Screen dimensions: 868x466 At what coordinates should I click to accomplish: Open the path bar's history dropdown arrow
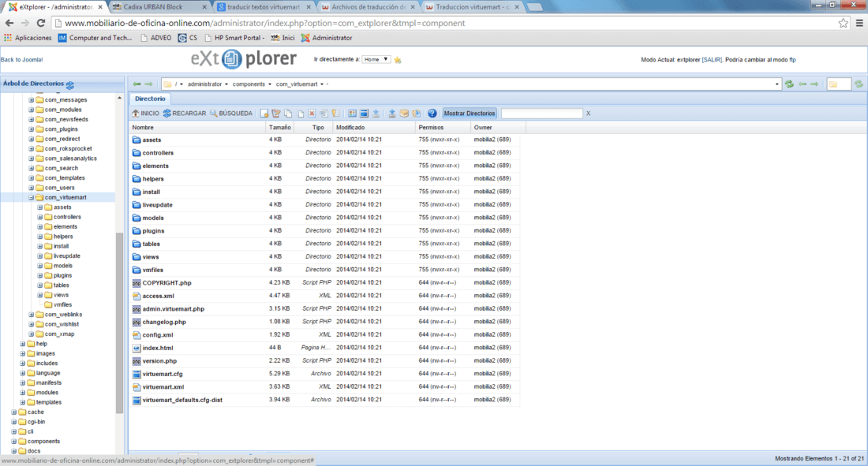tap(776, 84)
